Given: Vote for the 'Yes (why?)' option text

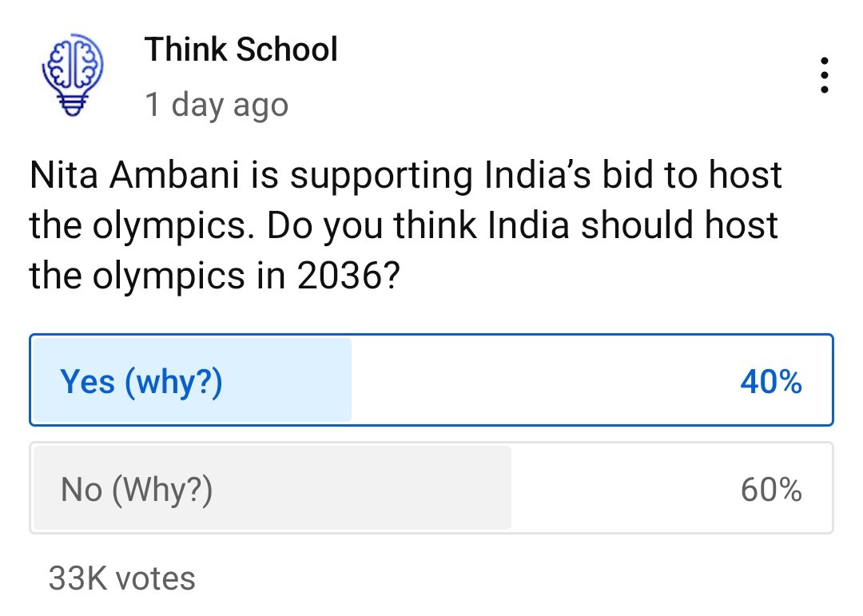Looking at the screenshot, I should pos(141,383).
